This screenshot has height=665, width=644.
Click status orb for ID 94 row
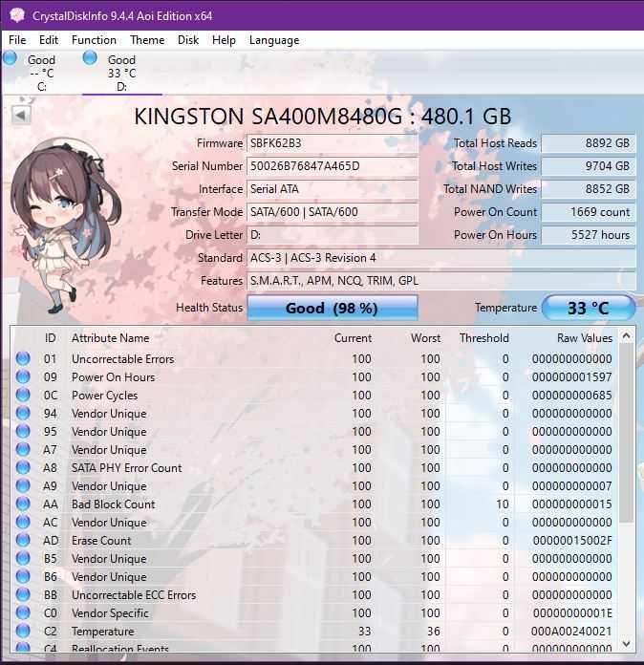[x=23, y=413]
